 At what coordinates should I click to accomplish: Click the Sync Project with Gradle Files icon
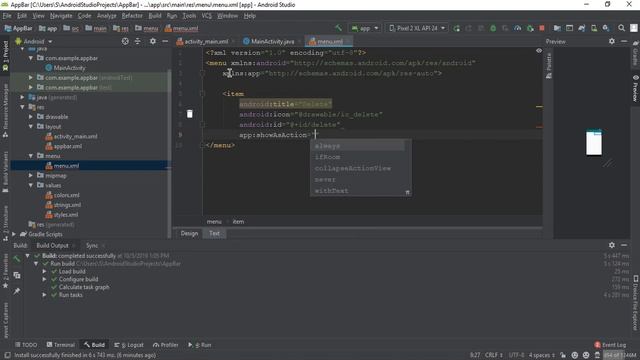coord(582,28)
